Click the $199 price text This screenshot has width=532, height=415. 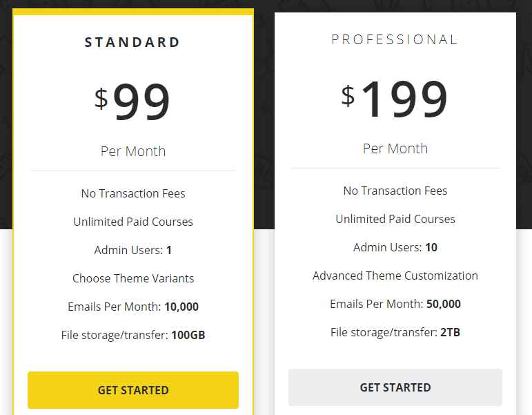pyautogui.click(x=394, y=99)
